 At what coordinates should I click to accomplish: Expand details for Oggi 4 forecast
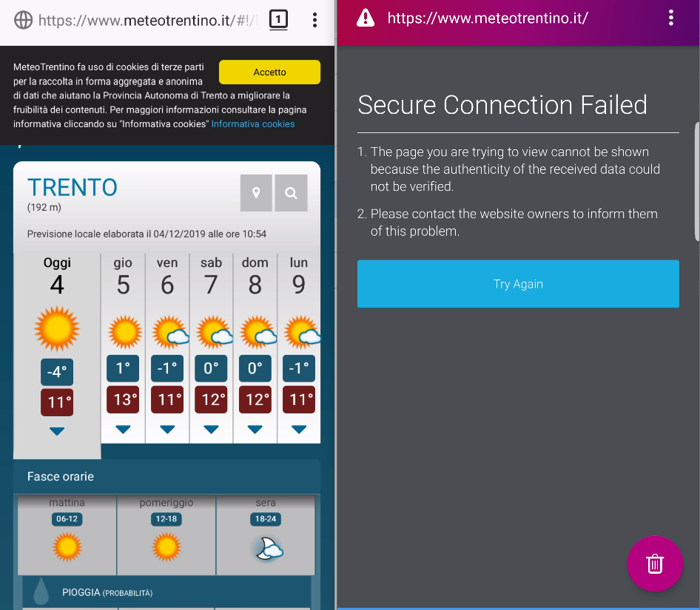pos(57,430)
